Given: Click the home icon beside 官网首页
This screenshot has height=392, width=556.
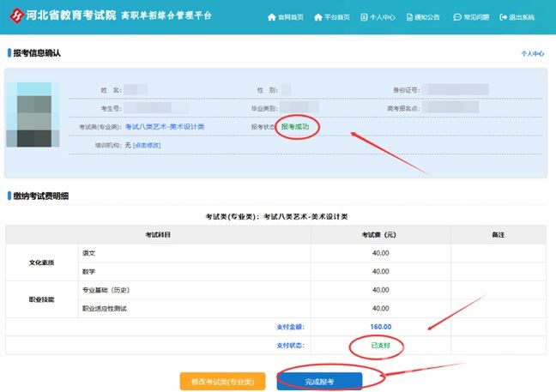Looking at the screenshot, I should coord(272,17).
